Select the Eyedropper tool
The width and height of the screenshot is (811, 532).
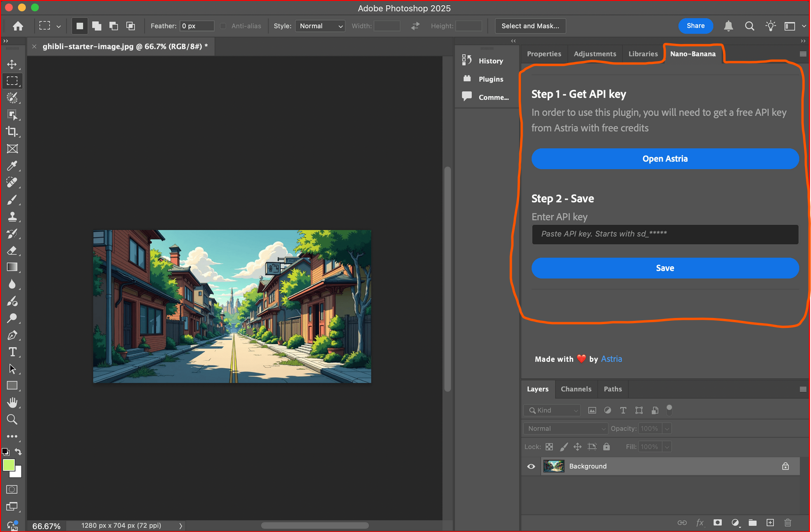pos(12,166)
